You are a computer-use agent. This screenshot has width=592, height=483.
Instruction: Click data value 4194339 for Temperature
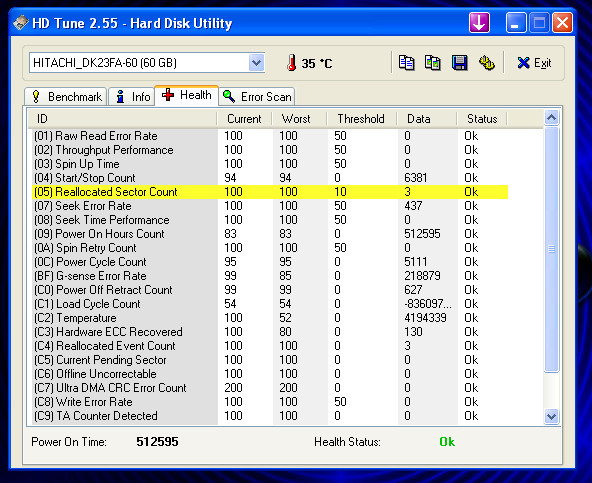[425, 318]
